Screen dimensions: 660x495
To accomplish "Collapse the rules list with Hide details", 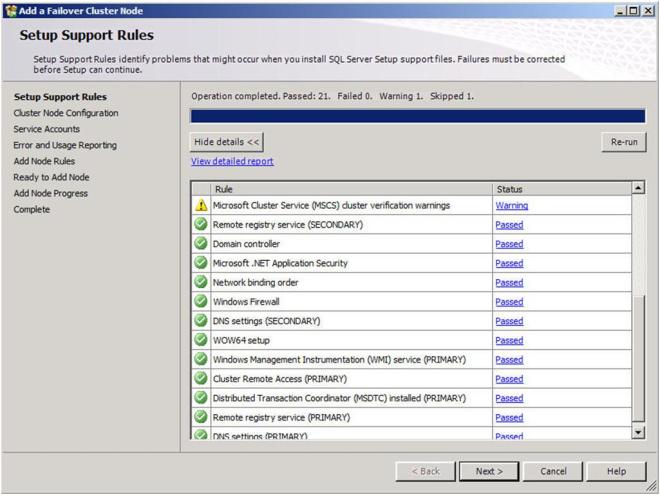I will click(x=226, y=143).
